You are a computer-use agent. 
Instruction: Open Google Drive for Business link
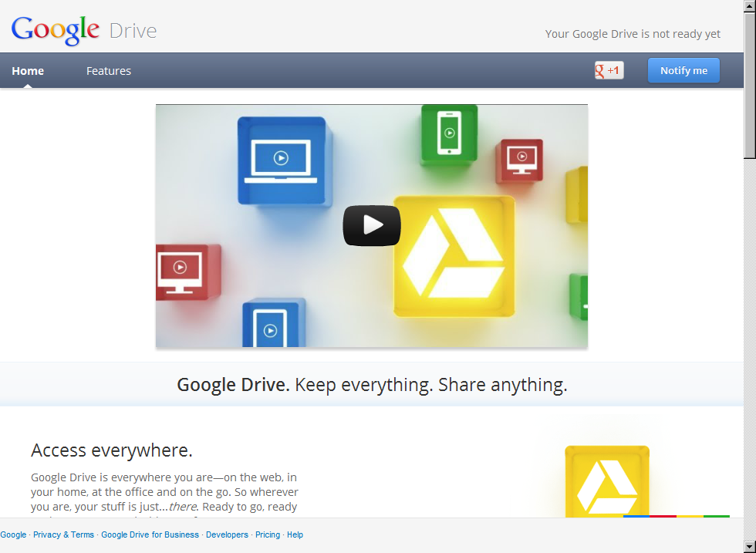150,534
